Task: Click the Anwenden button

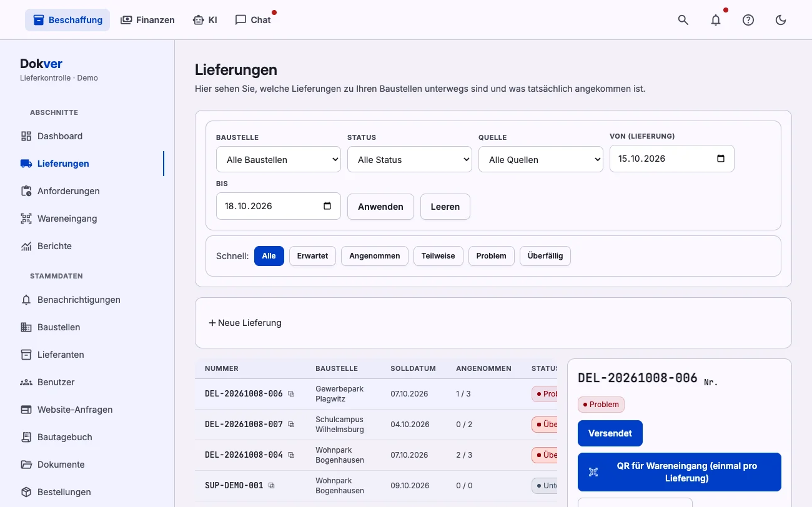Action: click(380, 207)
